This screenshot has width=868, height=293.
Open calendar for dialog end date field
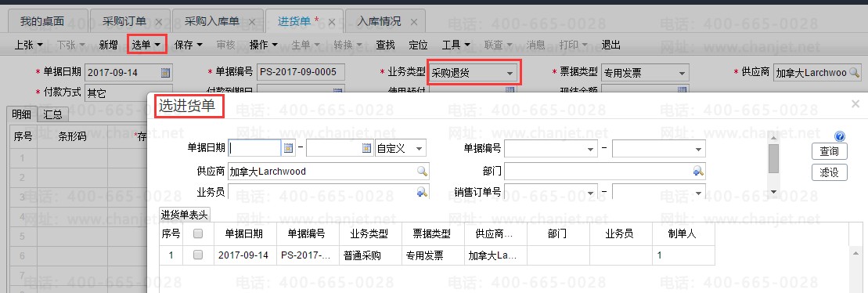click(366, 148)
